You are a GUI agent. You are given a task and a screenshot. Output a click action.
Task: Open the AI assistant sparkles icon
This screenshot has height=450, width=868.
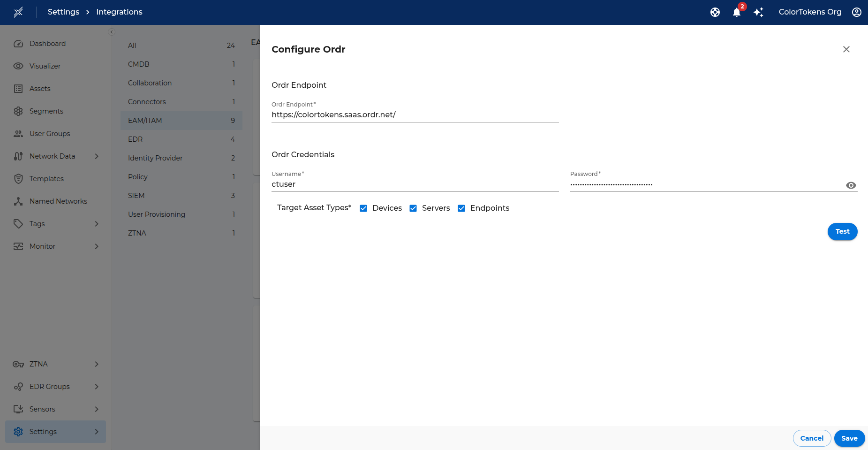[758, 12]
